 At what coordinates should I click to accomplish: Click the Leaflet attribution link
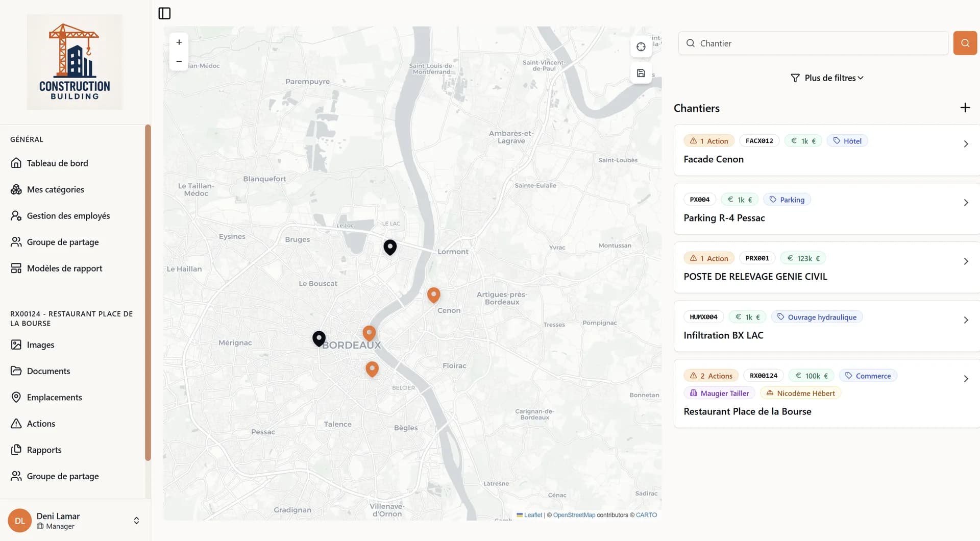533,515
